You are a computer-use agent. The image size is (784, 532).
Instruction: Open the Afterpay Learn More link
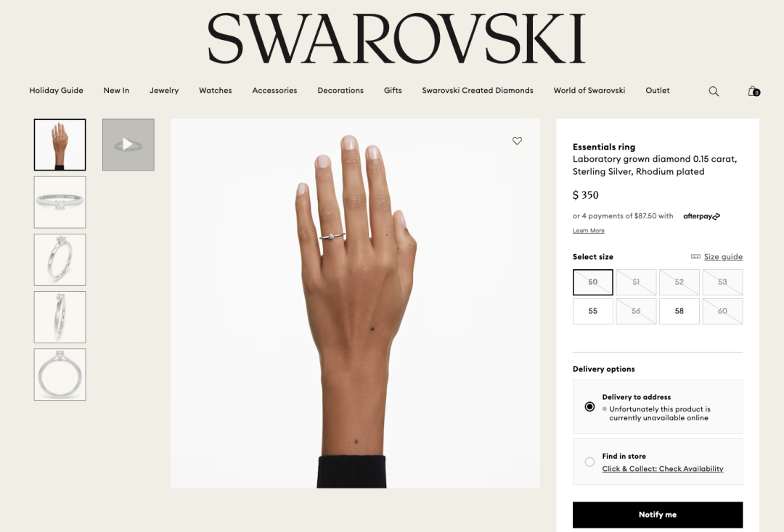[589, 231]
